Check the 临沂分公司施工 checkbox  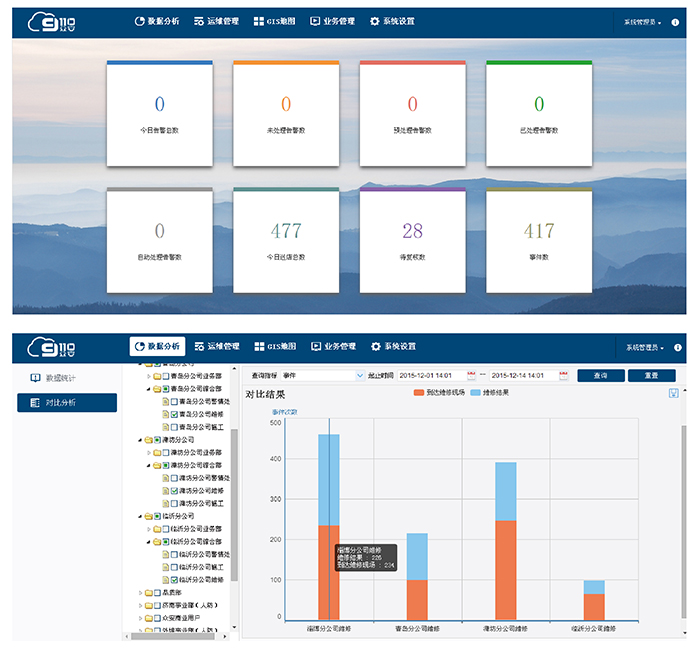(175, 567)
